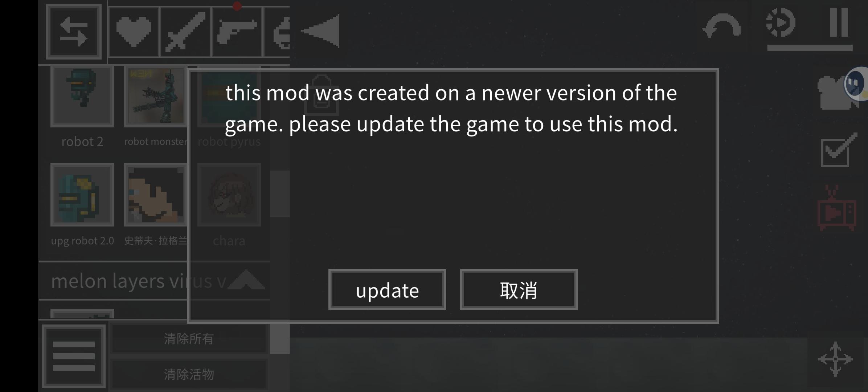The height and width of the screenshot is (392, 868).
Task: Toggle the slow-motion playback icon
Action: click(x=781, y=23)
